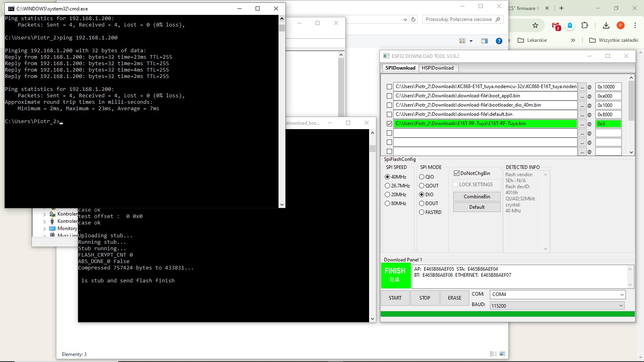This screenshot has width=644, height=362.
Task: Switch to the HSPIDownload tab
Action: click(x=438, y=68)
